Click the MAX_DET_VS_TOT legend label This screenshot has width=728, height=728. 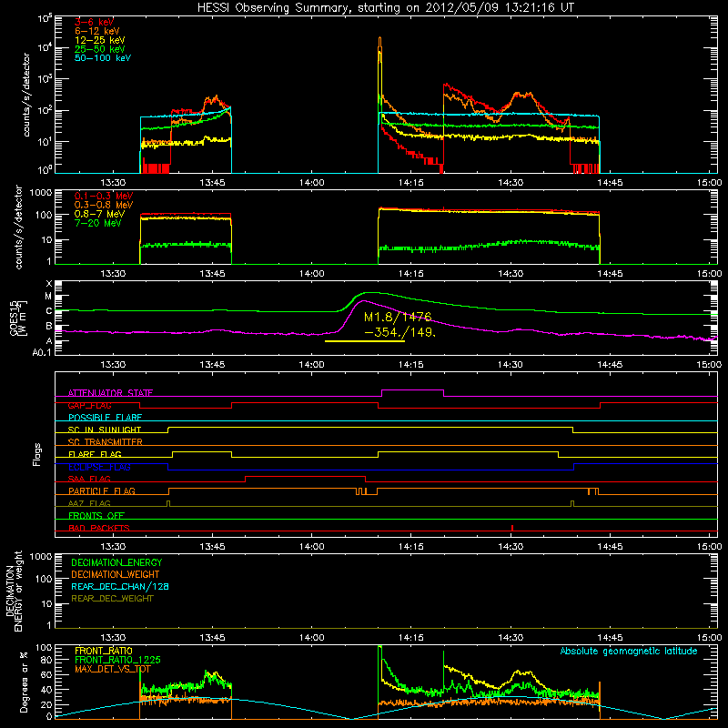click(x=112, y=669)
